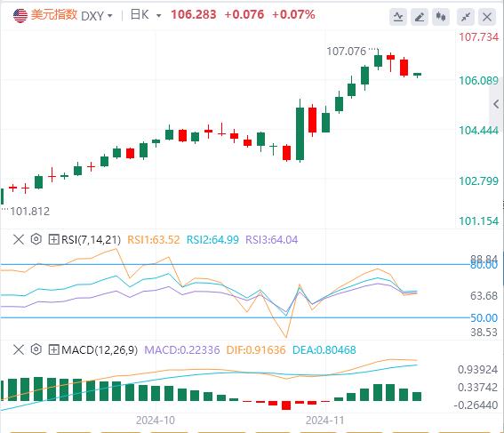Expand the MACD panel with plus box
The width and height of the screenshot is (504, 433).
coord(53,349)
